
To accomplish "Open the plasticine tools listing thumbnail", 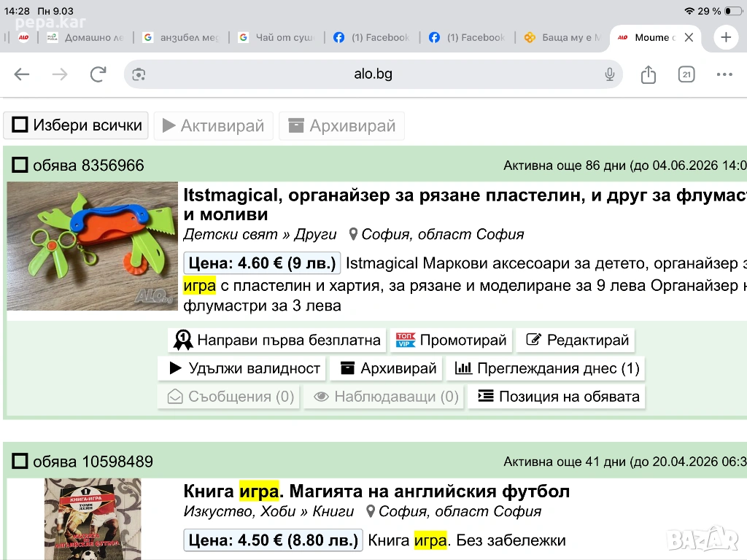I will click(93, 246).
